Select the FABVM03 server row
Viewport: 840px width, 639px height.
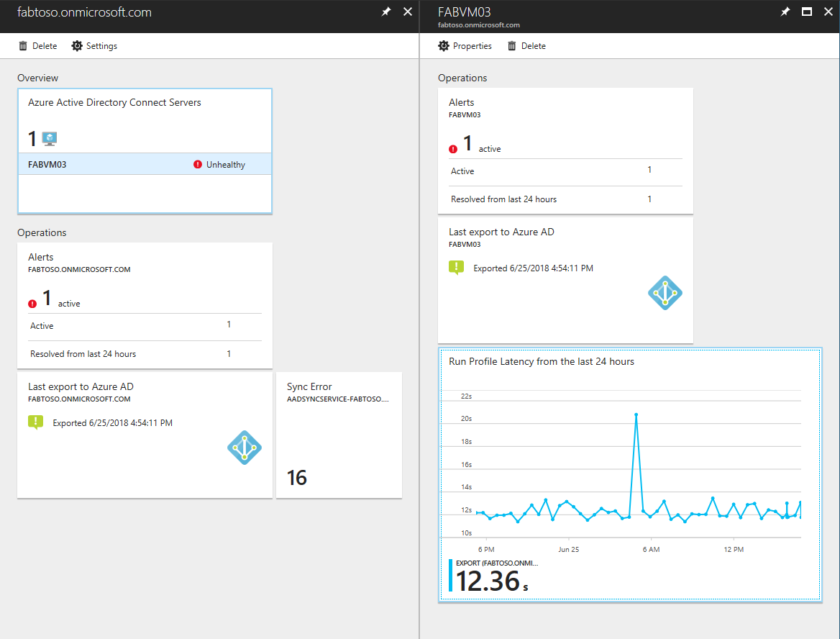[145, 165]
